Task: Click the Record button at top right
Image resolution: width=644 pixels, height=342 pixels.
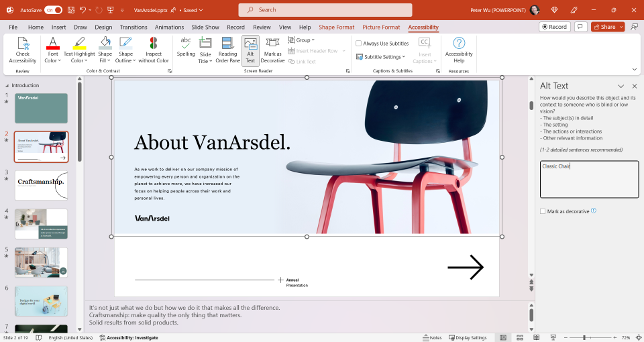Action: click(x=555, y=27)
